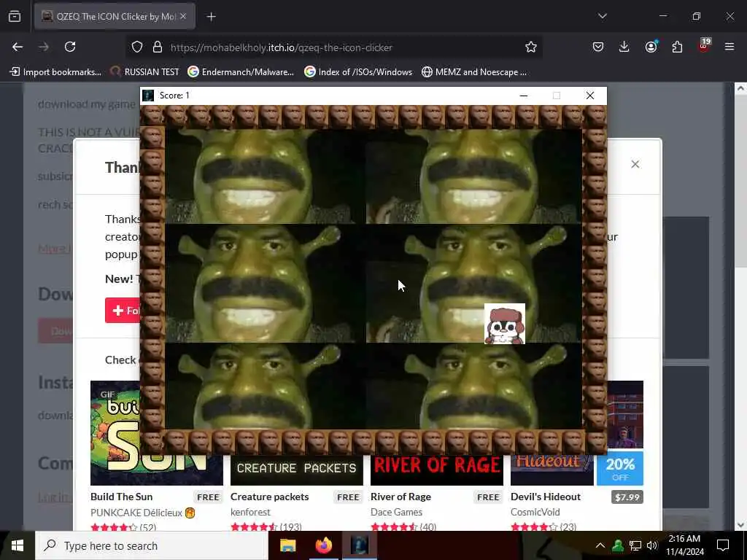This screenshot has height=560, width=747.
Task: Click the $7.99 price tag on Devil's Hideout
Action: (x=627, y=497)
